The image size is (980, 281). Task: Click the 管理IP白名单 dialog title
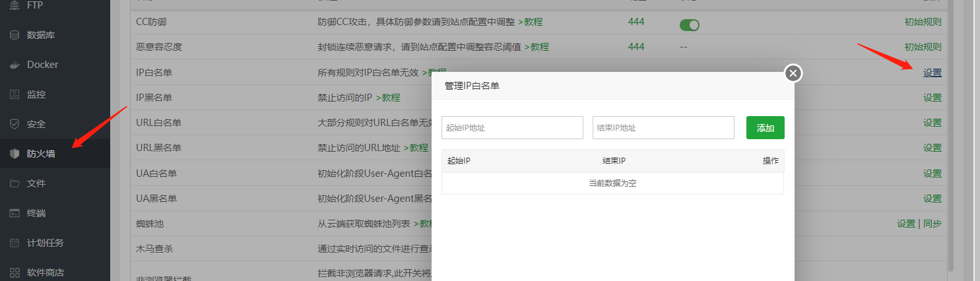click(x=472, y=86)
